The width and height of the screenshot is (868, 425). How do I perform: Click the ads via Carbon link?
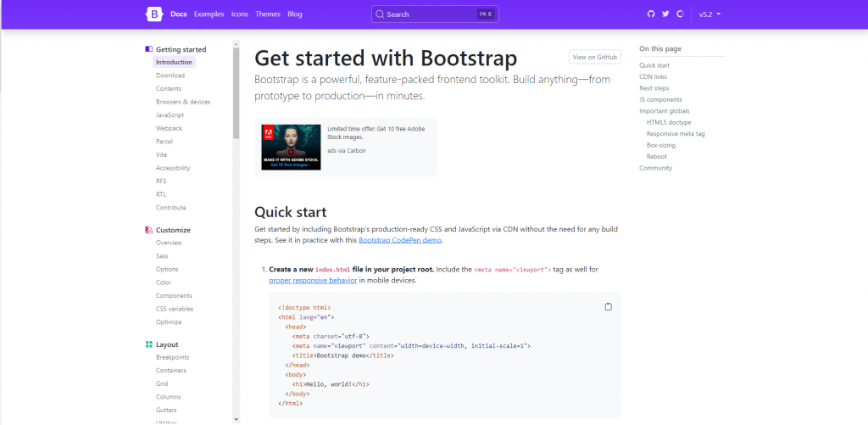(x=347, y=150)
